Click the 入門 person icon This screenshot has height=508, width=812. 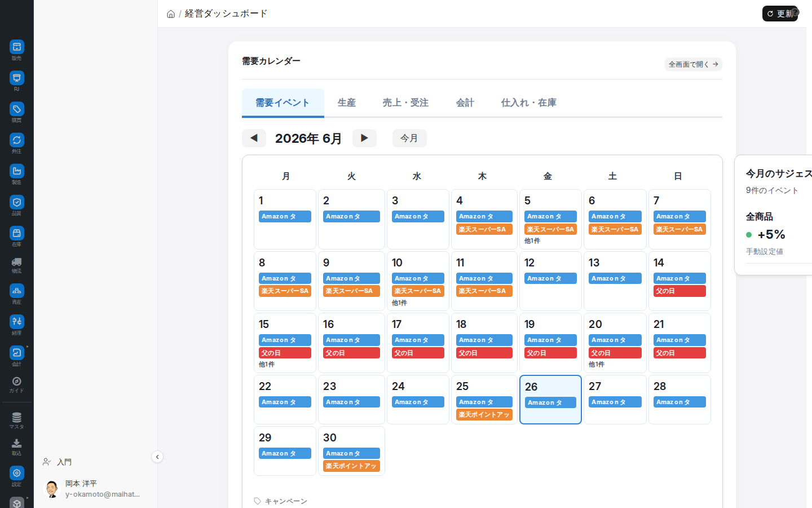click(47, 462)
